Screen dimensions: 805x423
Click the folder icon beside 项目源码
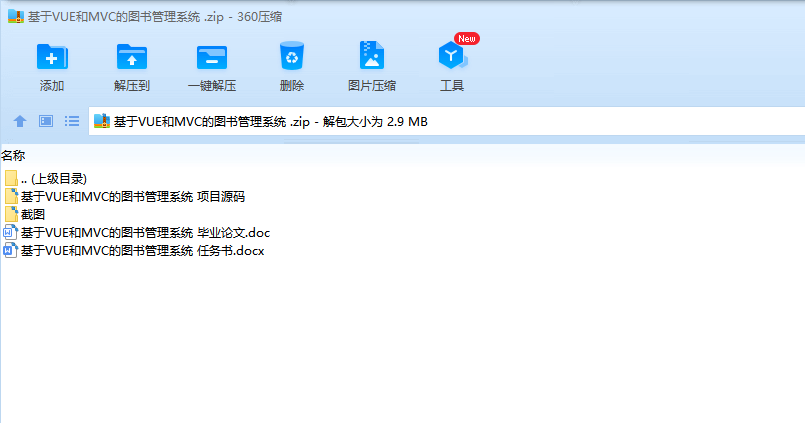coord(11,197)
